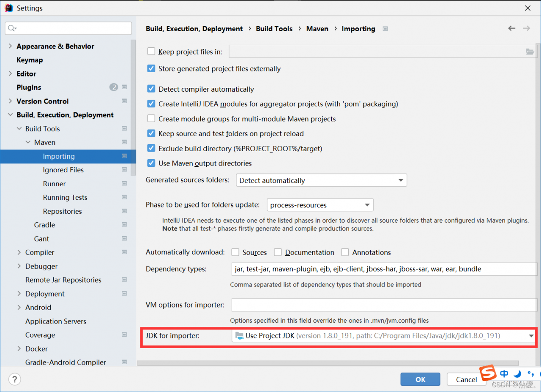Toggle Keep source and test folders on reload

pos(151,133)
